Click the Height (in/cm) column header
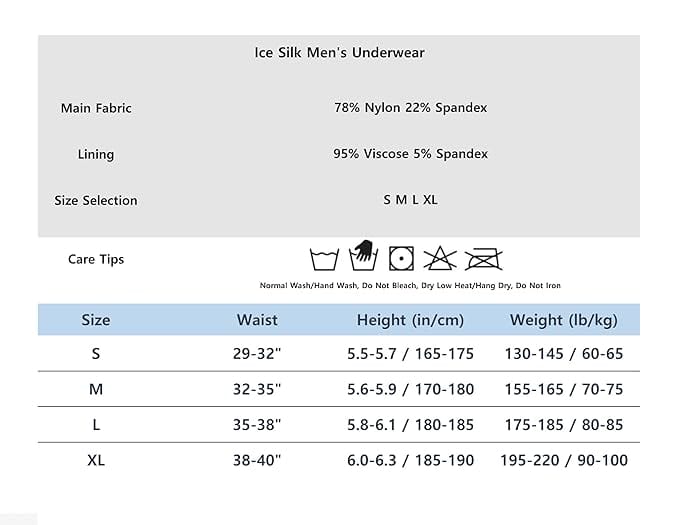The width and height of the screenshot is (679, 525). pyautogui.click(x=410, y=320)
